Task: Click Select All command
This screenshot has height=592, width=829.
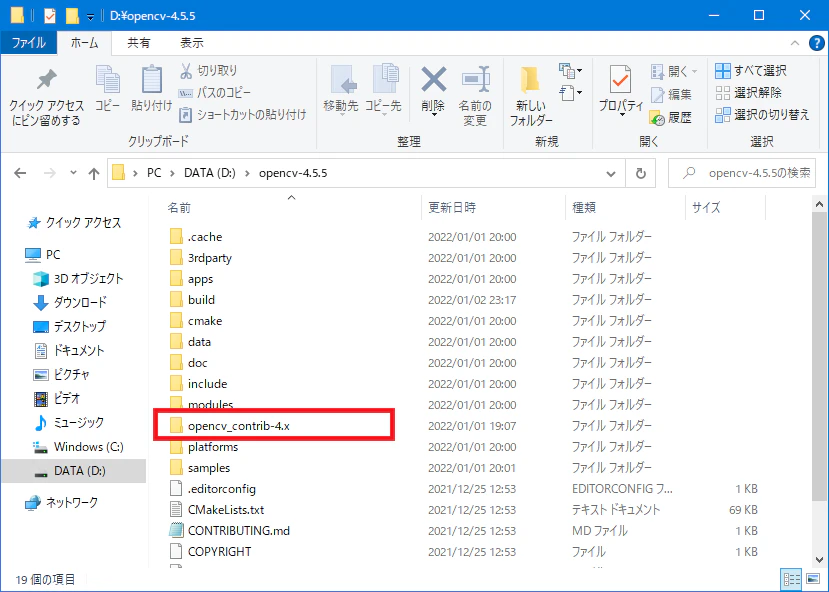Action: tap(751, 70)
